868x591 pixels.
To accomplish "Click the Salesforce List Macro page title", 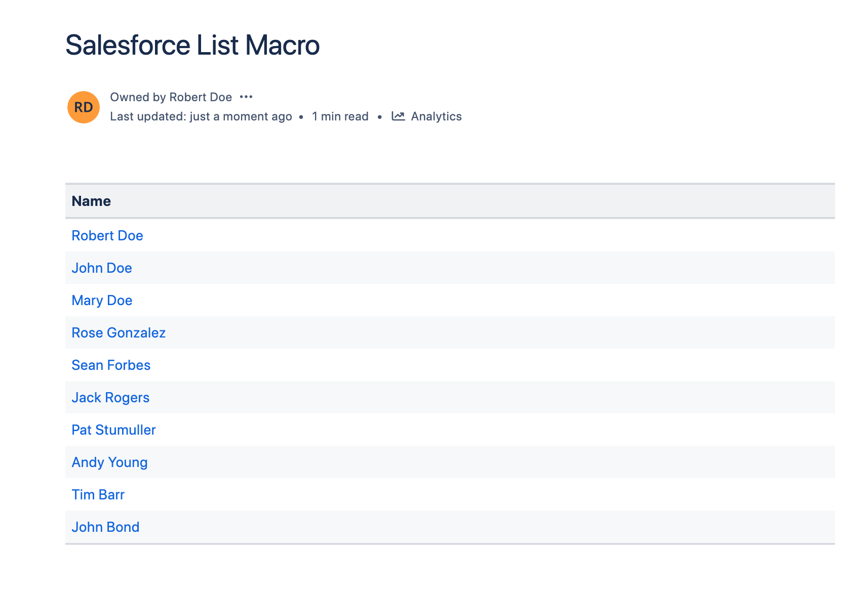I will click(192, 45).
